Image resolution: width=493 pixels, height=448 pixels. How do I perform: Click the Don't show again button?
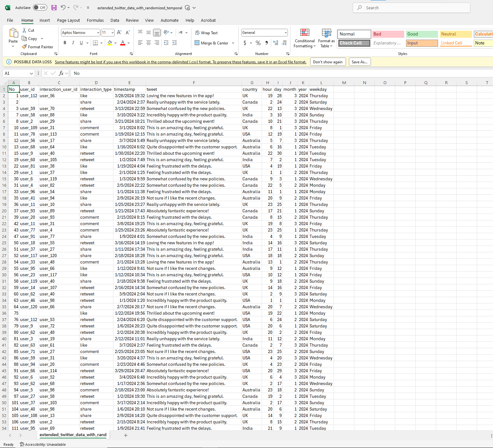point(328,62)
